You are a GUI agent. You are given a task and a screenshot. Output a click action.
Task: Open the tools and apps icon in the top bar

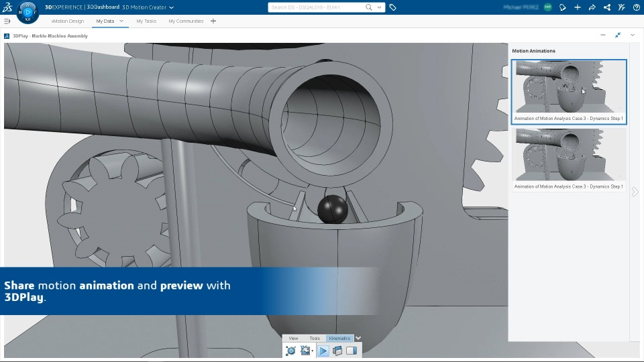[x=621, y=7]
